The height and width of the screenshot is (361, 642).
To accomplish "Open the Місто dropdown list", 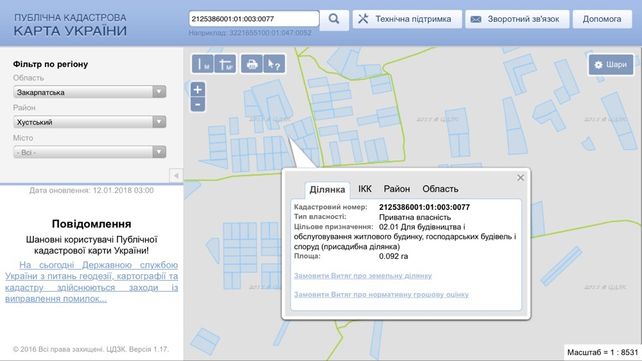I will [89, 152].
